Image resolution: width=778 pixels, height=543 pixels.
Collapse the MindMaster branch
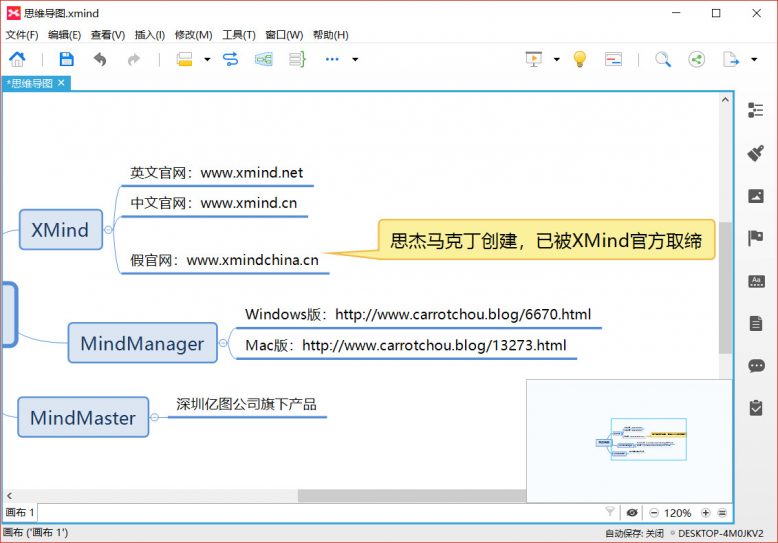click(x=154, y=417)
